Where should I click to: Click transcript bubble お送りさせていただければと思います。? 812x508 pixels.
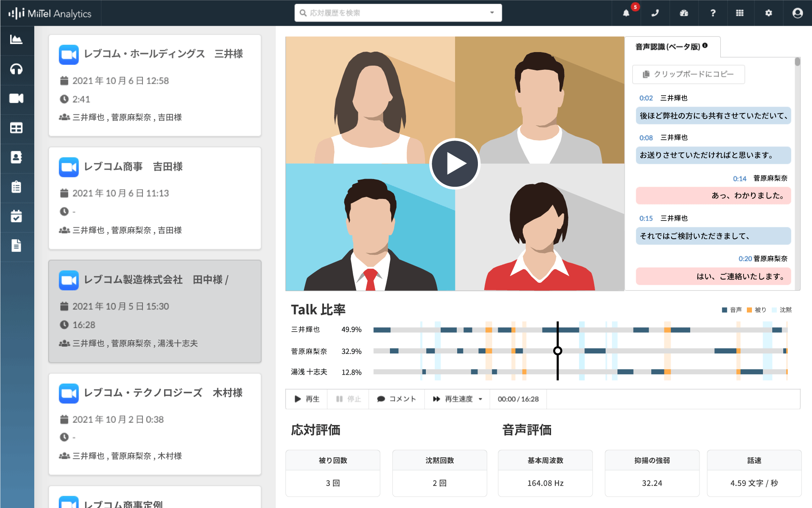coord(713,155)
